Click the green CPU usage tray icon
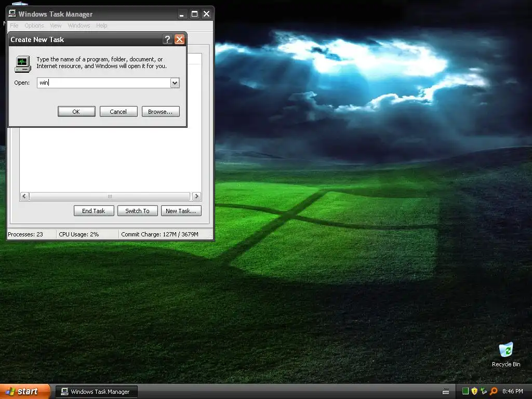Image resolution: width=532 pixels, height=399 pixels. [465, 391]
